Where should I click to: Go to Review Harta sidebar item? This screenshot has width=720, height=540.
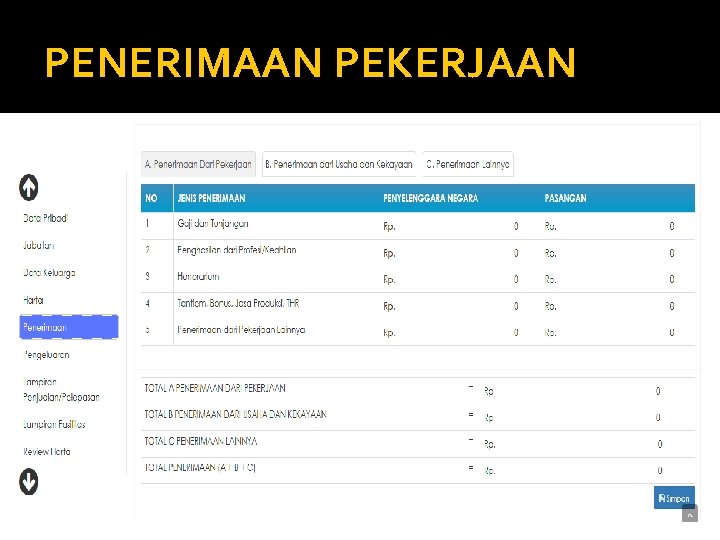[47, 451]
